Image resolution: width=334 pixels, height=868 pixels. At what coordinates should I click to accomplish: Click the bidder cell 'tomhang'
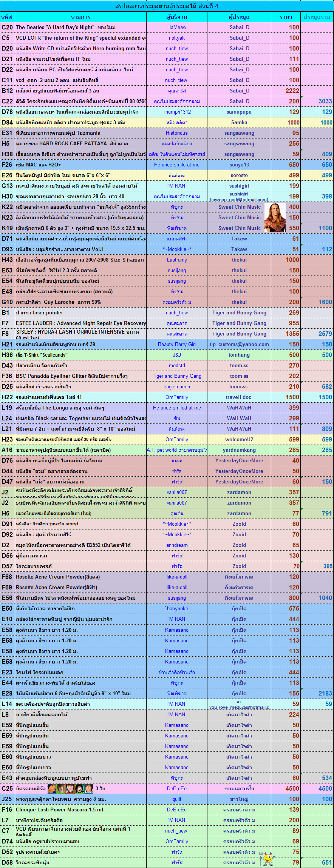coord(239,355)
